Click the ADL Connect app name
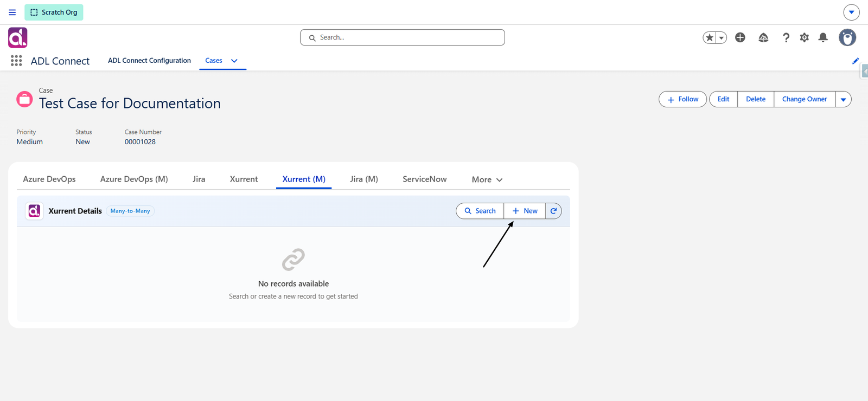The height and width of the screenshot is (401, 868). [x=60, y=61]
